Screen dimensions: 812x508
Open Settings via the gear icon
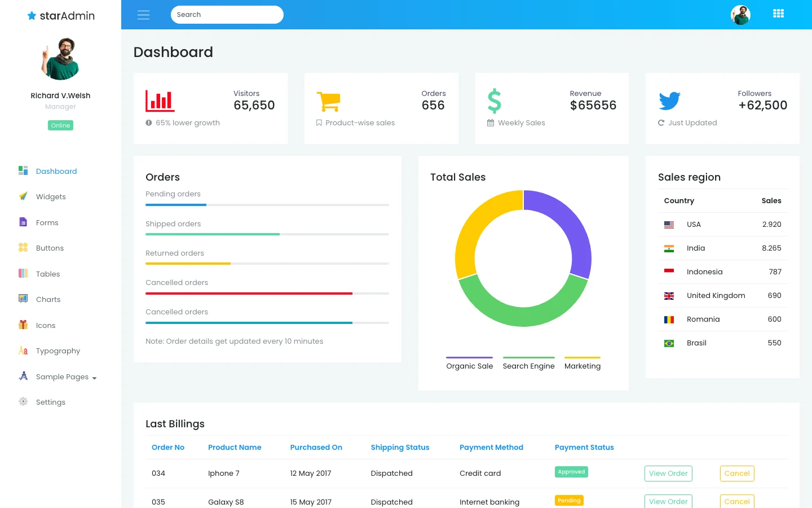23,401
